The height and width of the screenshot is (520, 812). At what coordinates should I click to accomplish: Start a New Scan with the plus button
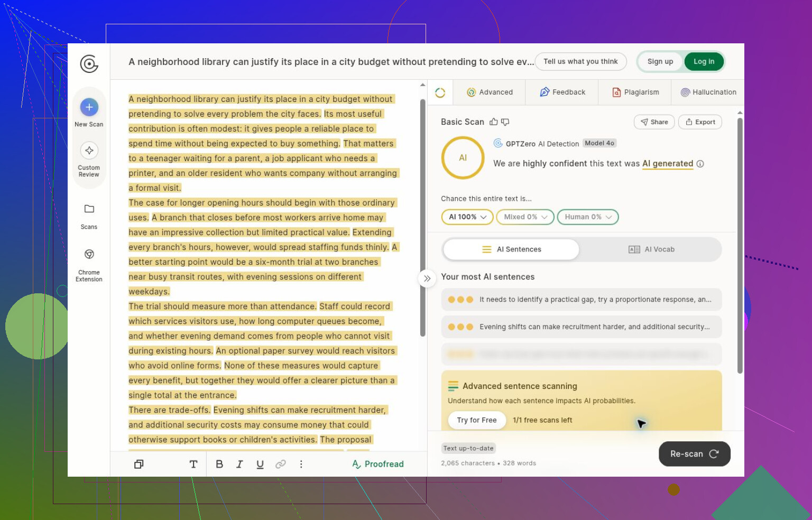click(x=89, y=107)
